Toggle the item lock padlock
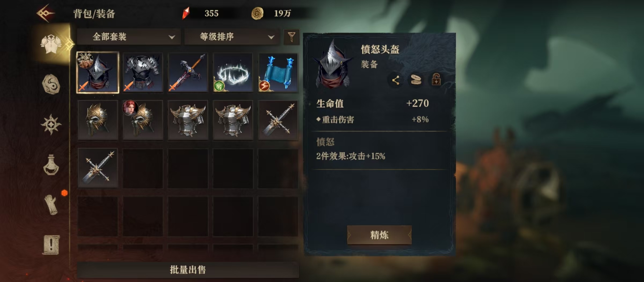Image resolution: width=644 pixels, height=282 pixels. [x=436, y=80]
